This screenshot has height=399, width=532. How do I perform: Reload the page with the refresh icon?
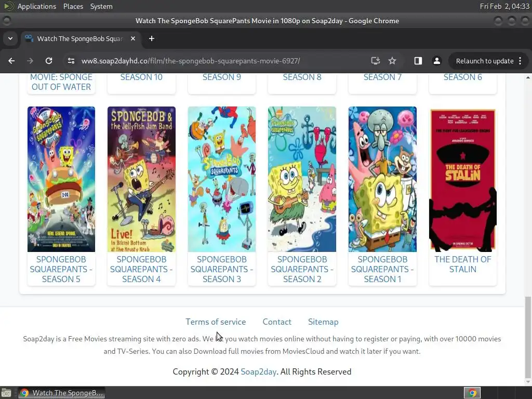pos(49,61)
